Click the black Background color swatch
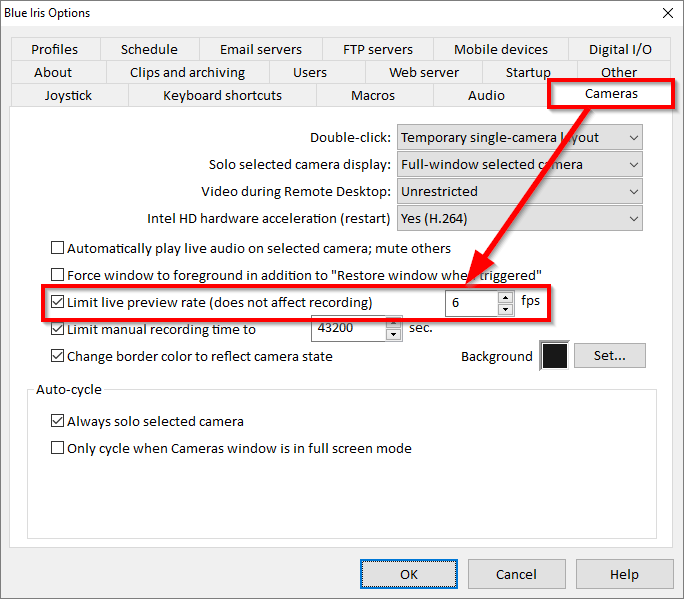The width and height of the screenshot is (684, 599). [554, 356]
